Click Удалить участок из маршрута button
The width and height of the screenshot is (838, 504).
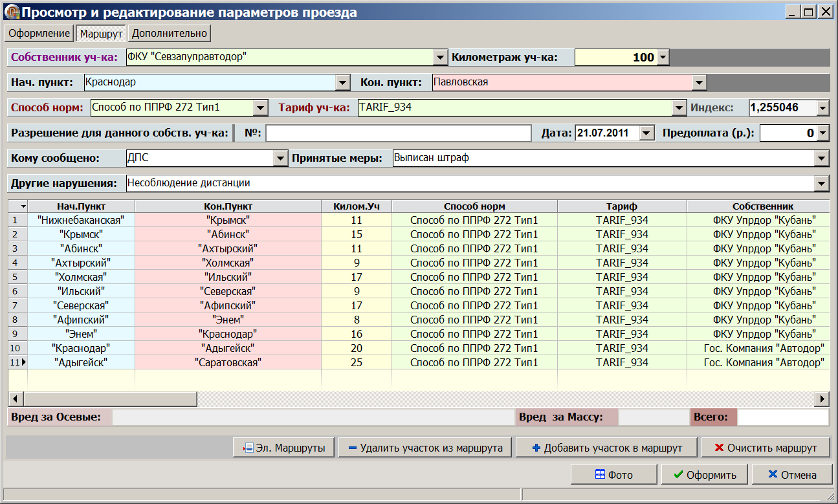(425, 448)
